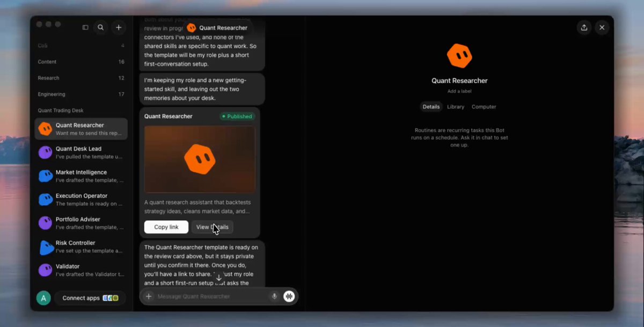This screenshot has width=644, height=327.
Task: Click Add a label under the bot name
Action: 459,91
